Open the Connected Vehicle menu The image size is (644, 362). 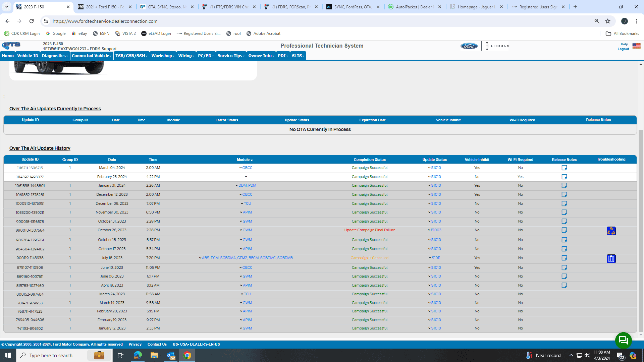(x=92, y=56)
